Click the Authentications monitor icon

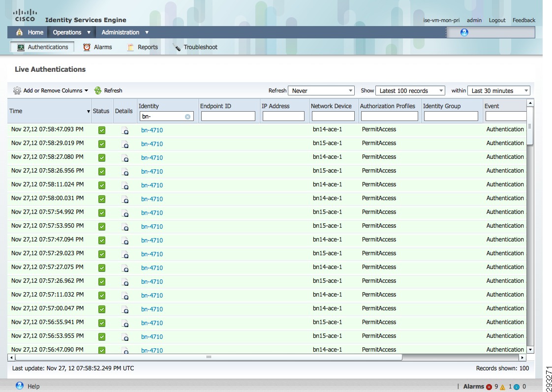tap(21, 47)
